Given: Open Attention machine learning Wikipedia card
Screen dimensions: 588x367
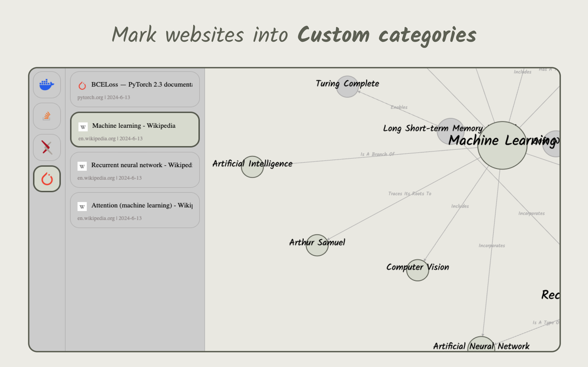Looking at the screenshot, I should coord(135,210).
